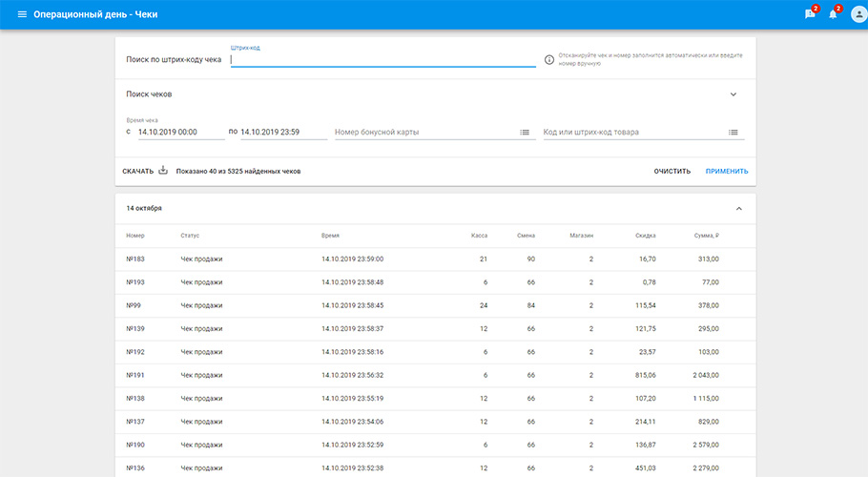This screenshot has height=477, width=868.
Task: Click the info icon beside barcode field
Action: coord(548,59)
